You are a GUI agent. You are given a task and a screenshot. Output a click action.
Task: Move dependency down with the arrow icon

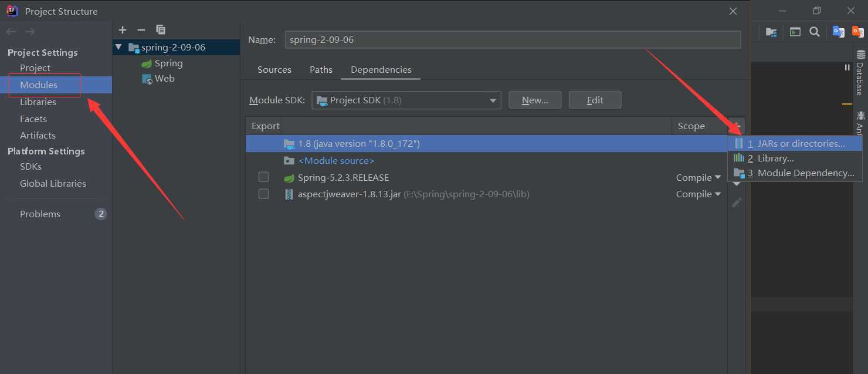click(x=737, y=185)
